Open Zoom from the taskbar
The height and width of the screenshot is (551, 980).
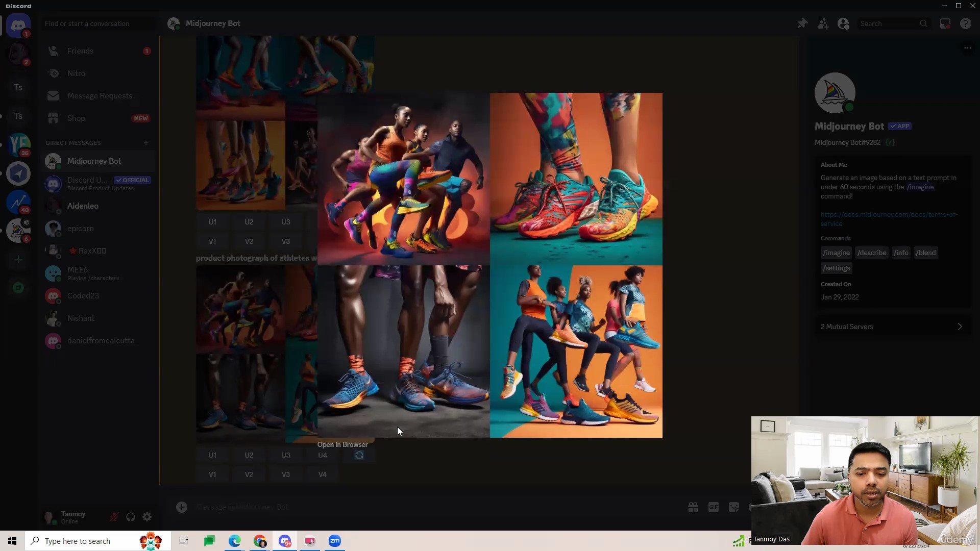coord(335,541)
